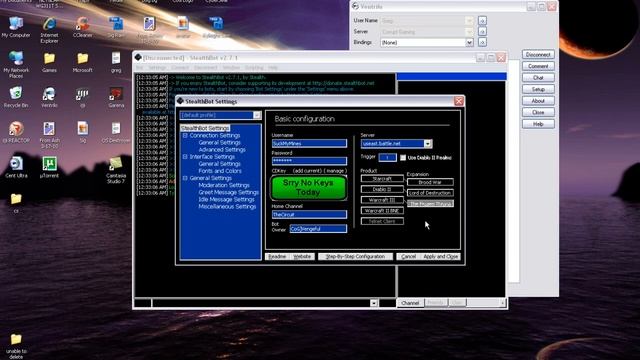The image size is (640, 360).
Task: Select Greet Message Settings in tree
Action: click(x=229, y=192)
